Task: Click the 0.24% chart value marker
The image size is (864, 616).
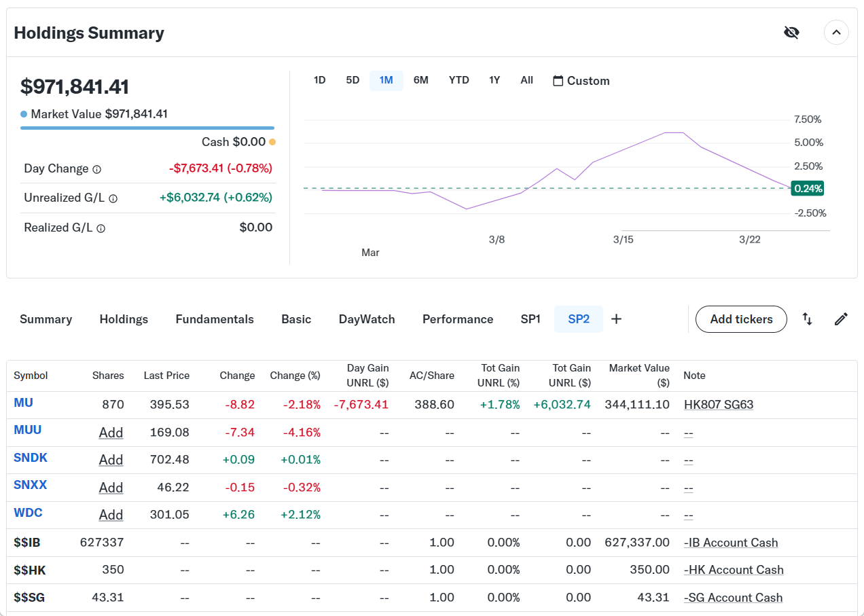Action: 808,188
